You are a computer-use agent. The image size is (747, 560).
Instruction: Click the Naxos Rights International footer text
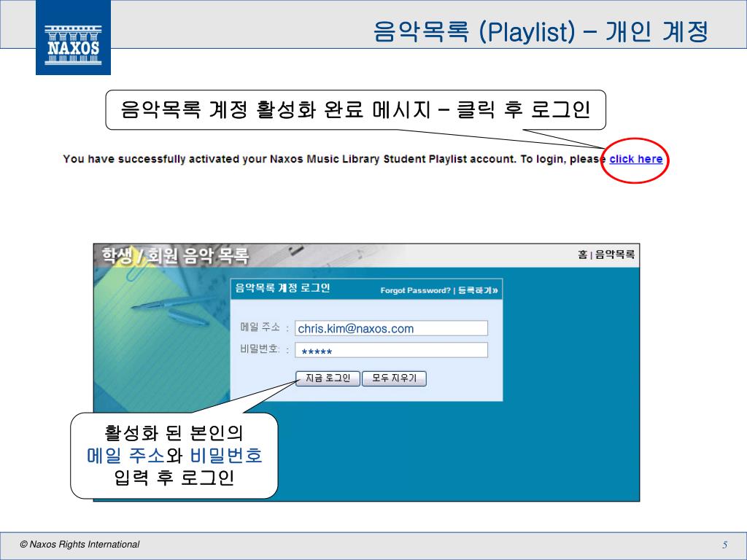point(80,544)
